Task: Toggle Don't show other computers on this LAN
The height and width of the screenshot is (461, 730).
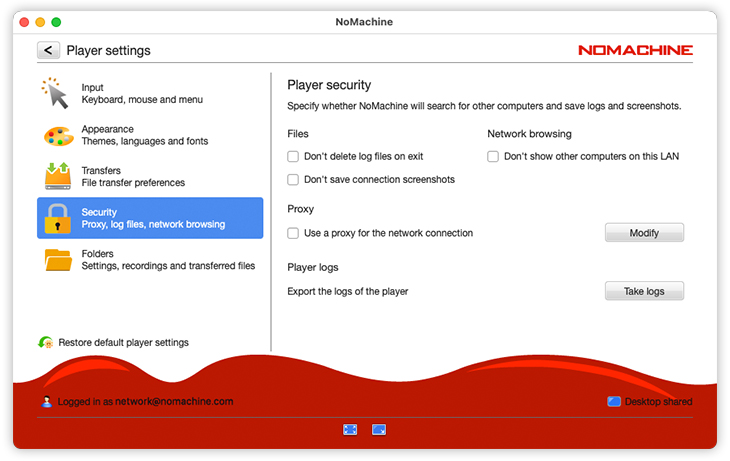Action: point(493,157)
